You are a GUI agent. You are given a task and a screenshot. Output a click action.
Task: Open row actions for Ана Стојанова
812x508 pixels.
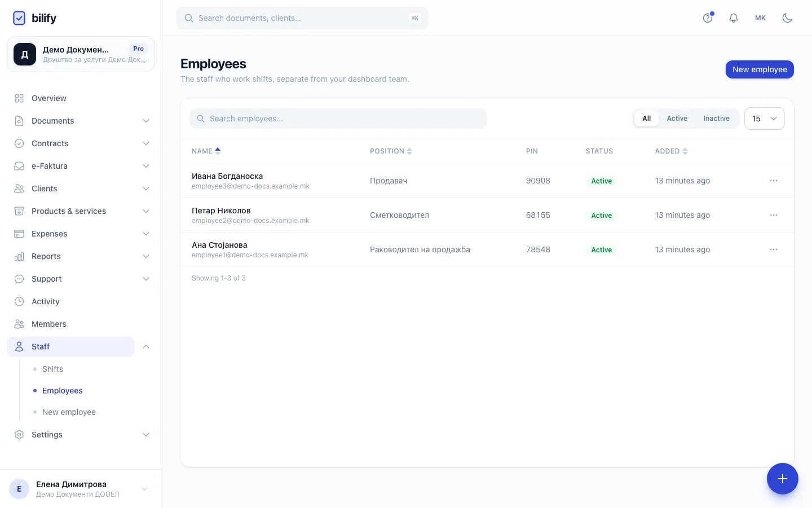(774, 249)
